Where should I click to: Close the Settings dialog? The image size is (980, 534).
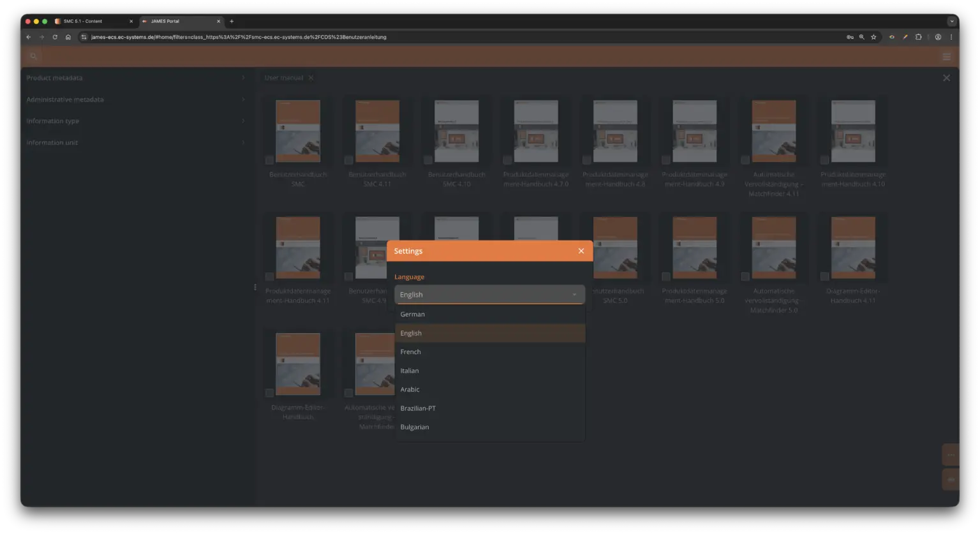581,251
